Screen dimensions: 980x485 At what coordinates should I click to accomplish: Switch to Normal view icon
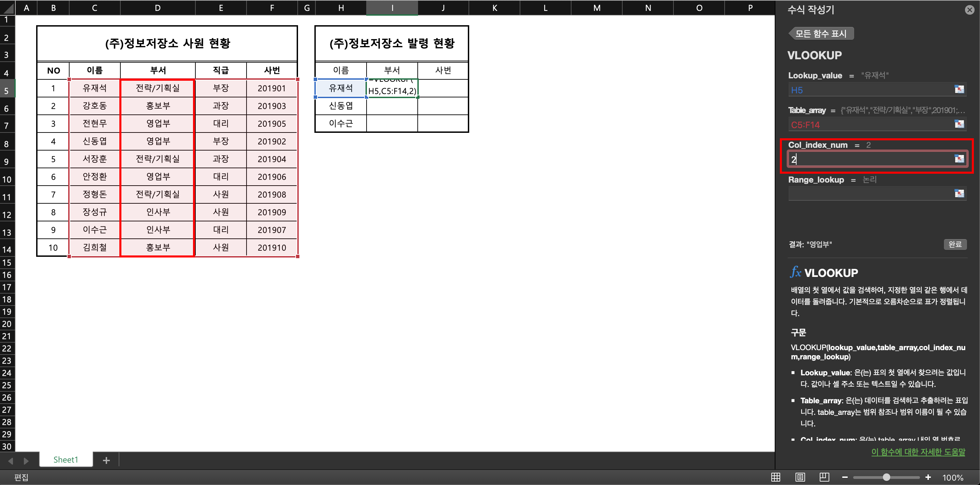pos(775,477)
